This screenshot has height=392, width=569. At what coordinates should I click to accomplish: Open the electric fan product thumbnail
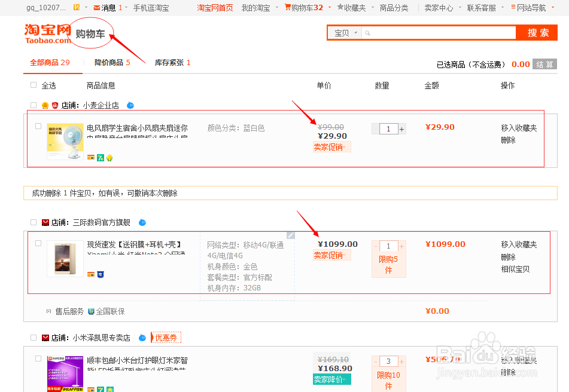tap(65, 142)
